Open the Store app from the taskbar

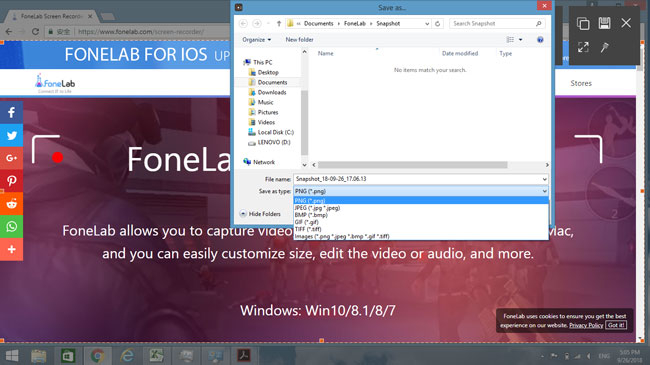68,356
